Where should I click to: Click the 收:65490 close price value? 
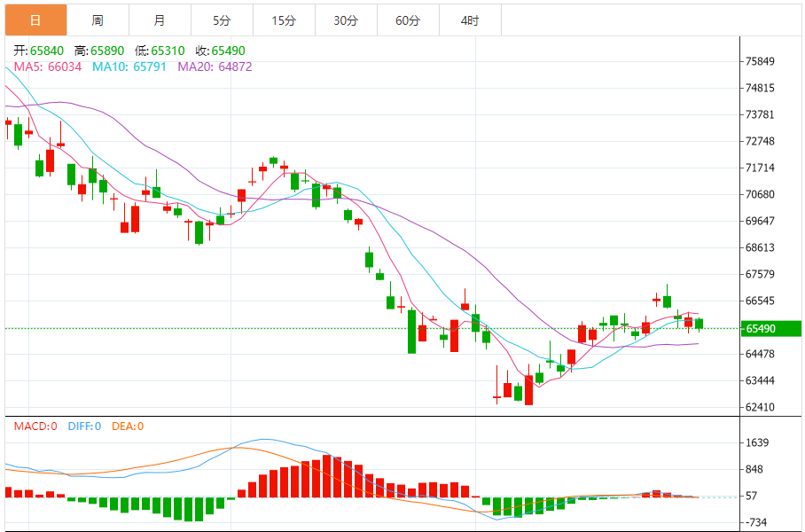[220, 51]
